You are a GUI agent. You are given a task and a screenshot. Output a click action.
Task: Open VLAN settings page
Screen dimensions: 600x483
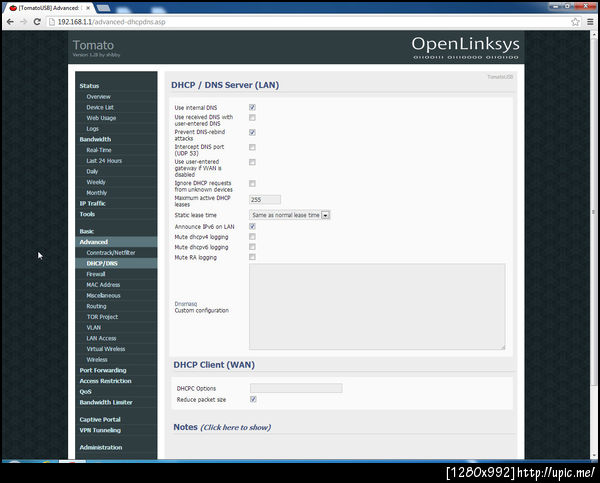94,328
